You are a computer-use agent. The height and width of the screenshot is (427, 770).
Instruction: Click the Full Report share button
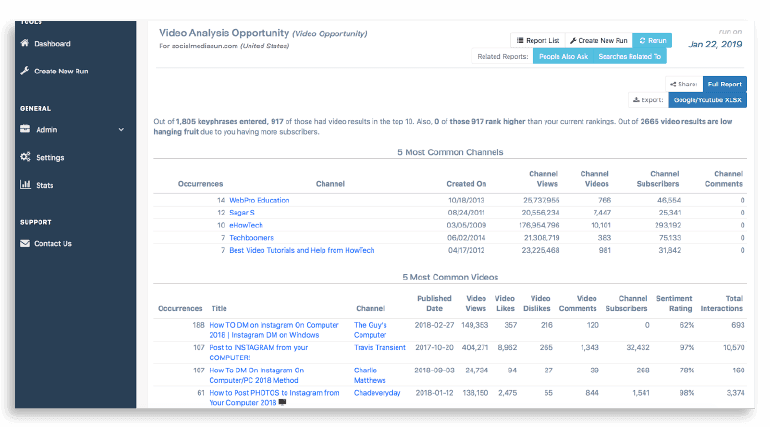[x=724, y=85]
